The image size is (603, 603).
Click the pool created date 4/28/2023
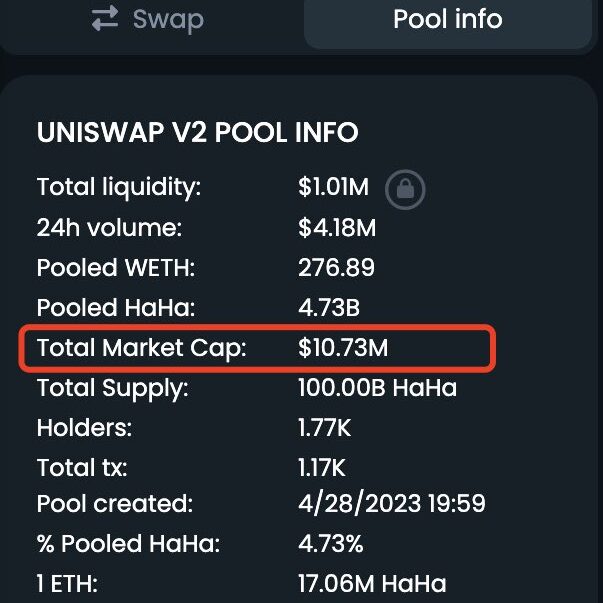(360, 504)
